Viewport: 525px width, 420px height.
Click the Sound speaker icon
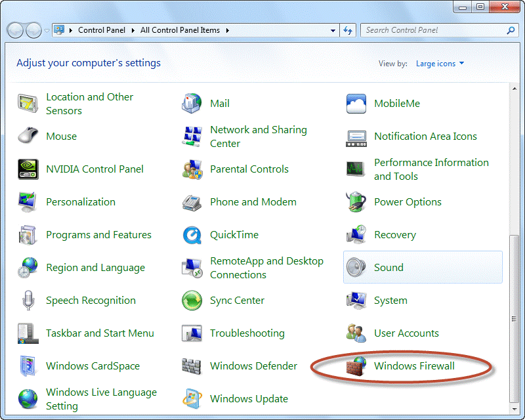356,268
